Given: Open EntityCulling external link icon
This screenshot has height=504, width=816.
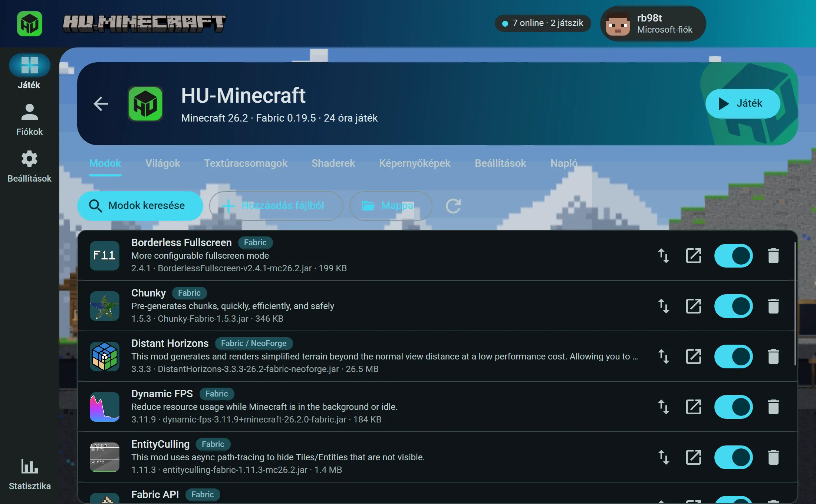Looking at the screenshot, I should (694, 457).
